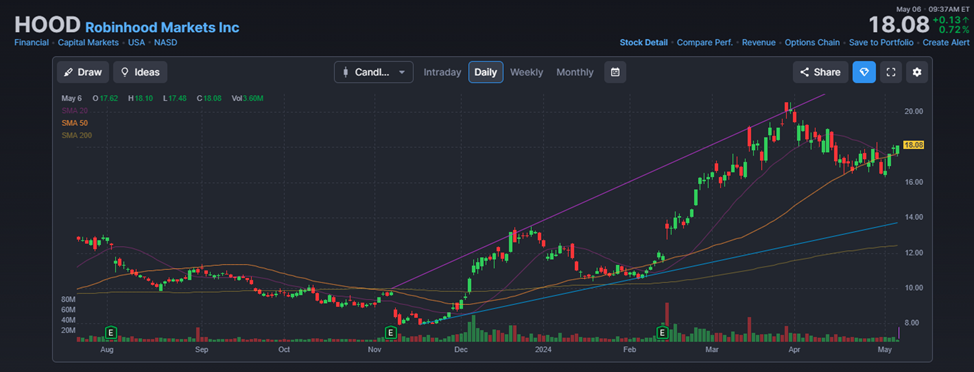Toggle the SMA 50 indicator label
Image resolution: width=974 pixels, height=372 pixels.
pos(74,123)
